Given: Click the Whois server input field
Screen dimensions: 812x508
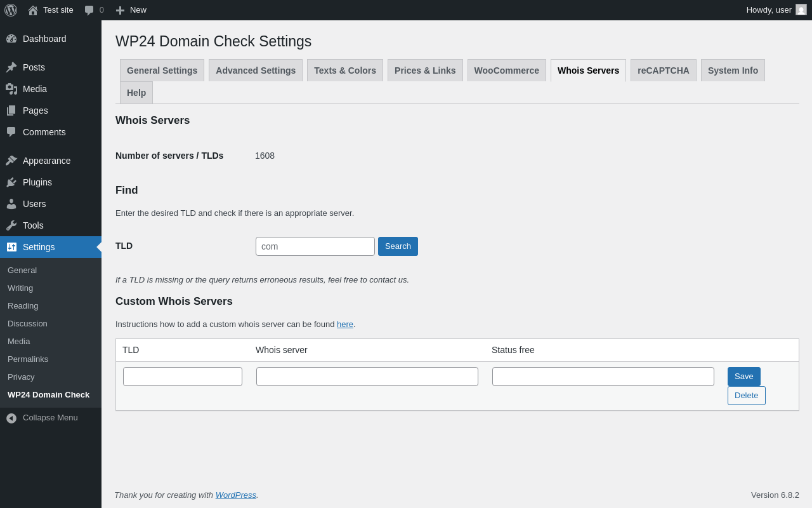Looking at the screenshot, I should 367,377.
